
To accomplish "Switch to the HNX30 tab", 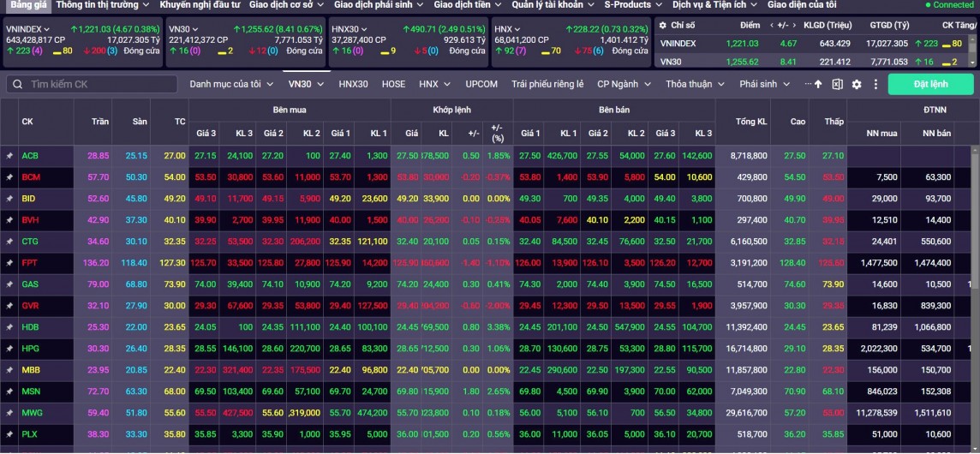I will [353, 85].
